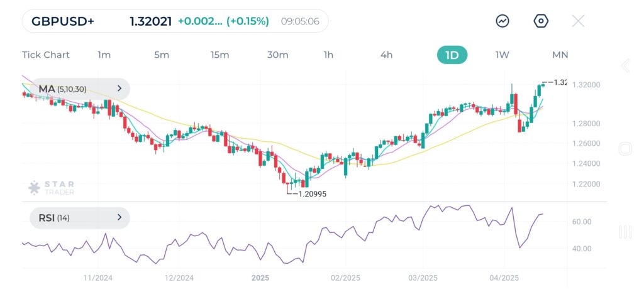Select the active 1D timeframe
644x297 pixels.
click(x=452, y=55)
